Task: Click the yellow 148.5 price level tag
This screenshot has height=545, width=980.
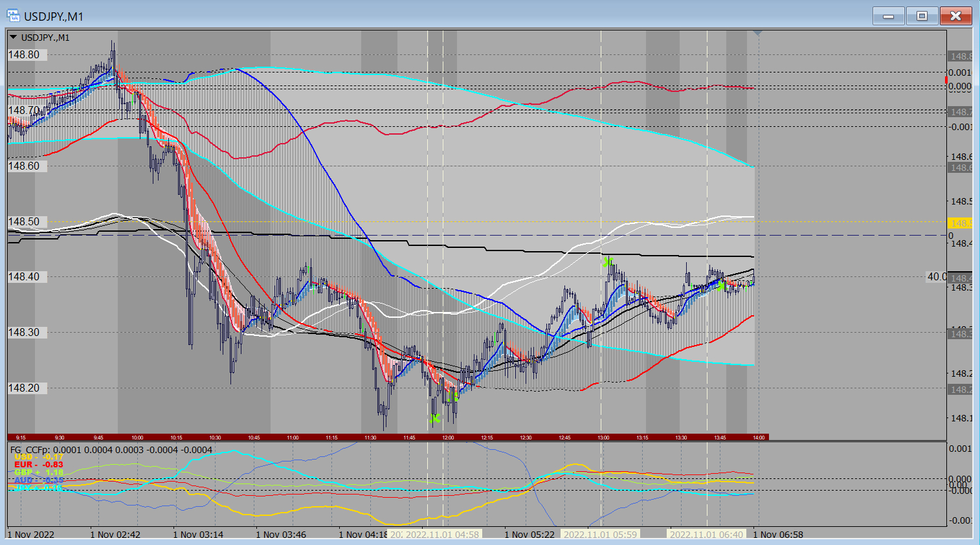Action: (960, 223)
